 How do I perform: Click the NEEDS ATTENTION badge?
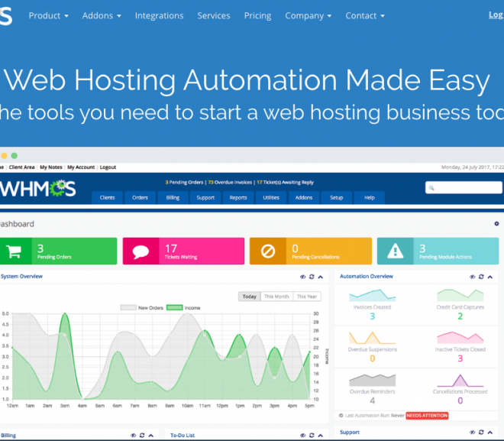[x=427, y=416]
